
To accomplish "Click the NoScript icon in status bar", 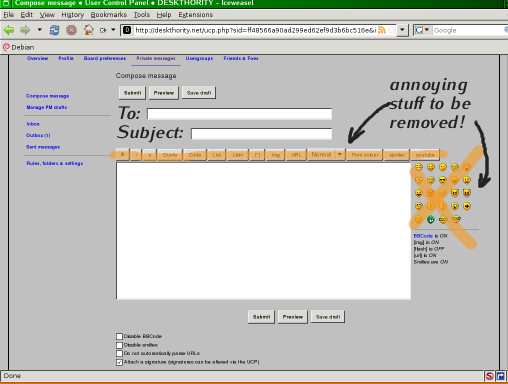I will pyautogui.click(x=489, y=376).
